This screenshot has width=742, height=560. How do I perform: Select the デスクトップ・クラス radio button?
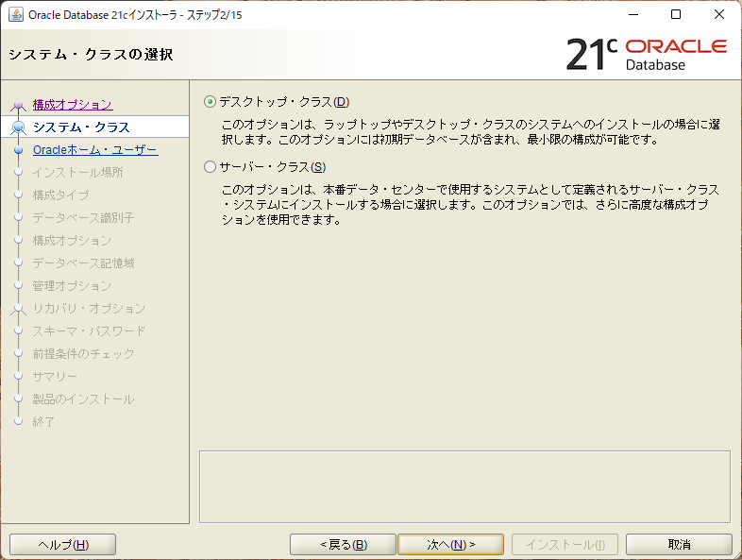pos(211,102)
